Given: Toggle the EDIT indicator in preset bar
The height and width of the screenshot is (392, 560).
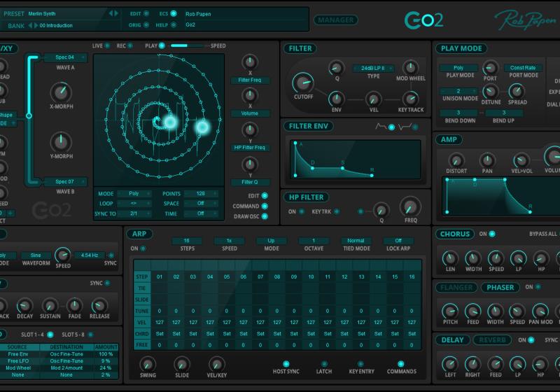Looking at the screenshot, I should [146, 13].
